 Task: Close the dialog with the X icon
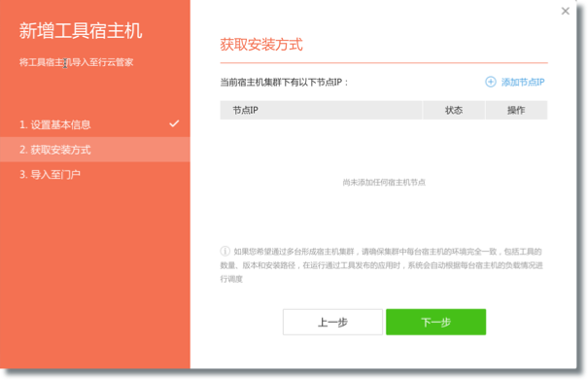click(565, 11)
